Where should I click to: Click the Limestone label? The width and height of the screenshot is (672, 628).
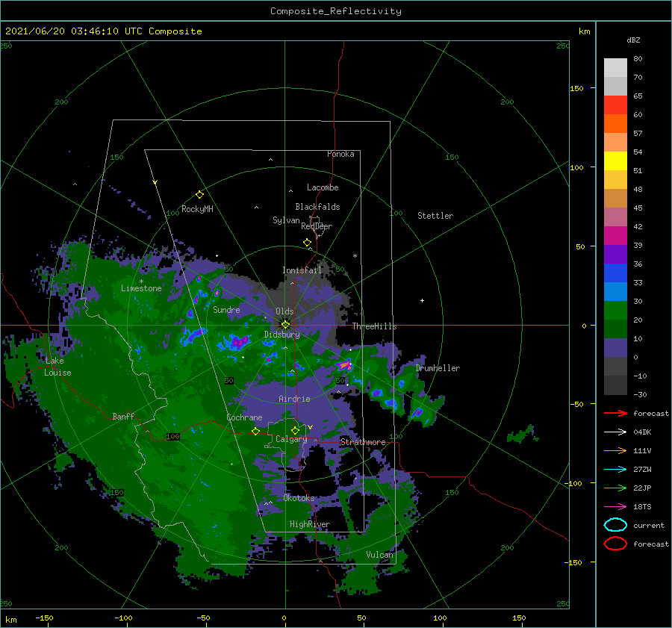(x=141, y=288)
